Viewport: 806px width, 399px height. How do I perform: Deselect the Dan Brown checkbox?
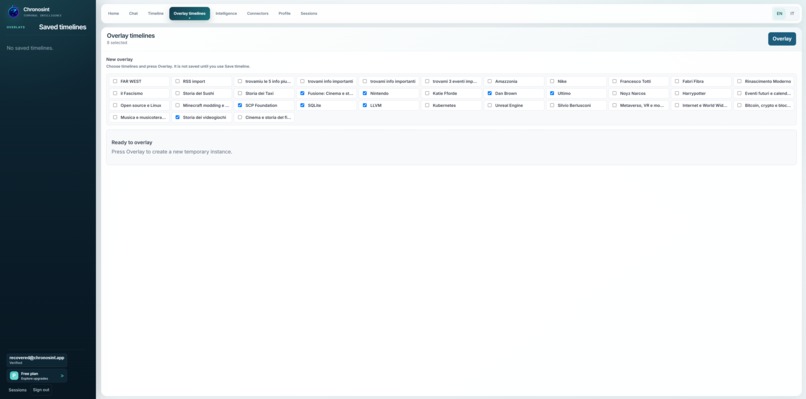[x=490, y=93]
